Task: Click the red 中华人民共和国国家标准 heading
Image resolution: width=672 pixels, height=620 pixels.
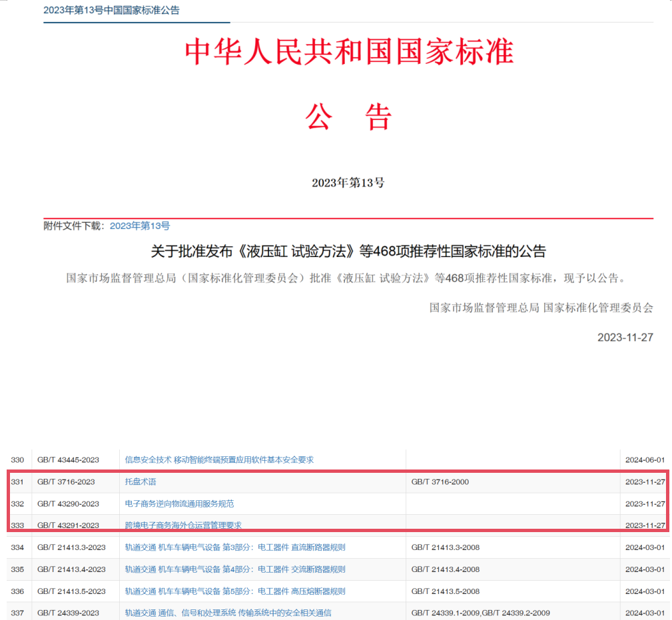Action: pos(348,53)
